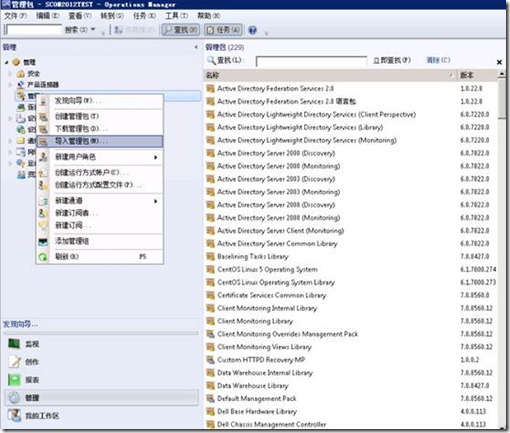Image resolution: width=510 pixels, height=433 pixels.
Task: Open the 转到(G) menu
Action: (x=112, y=16)
